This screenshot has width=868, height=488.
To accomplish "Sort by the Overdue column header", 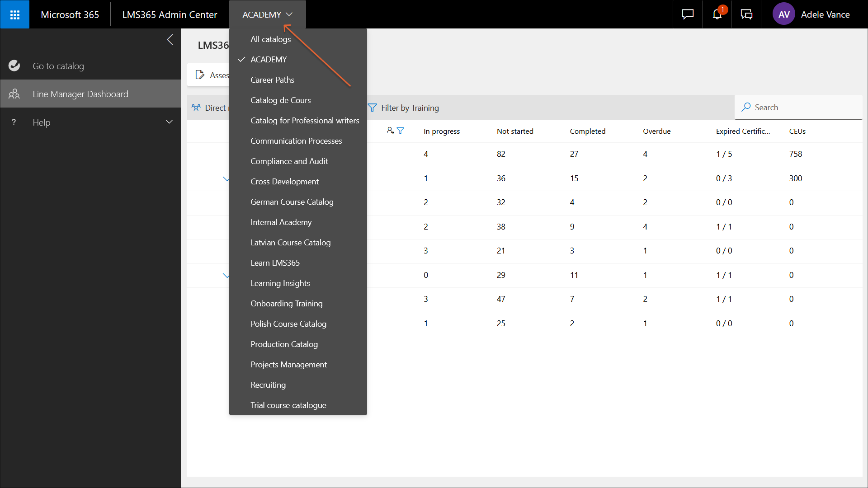I will tap(656, 131).
